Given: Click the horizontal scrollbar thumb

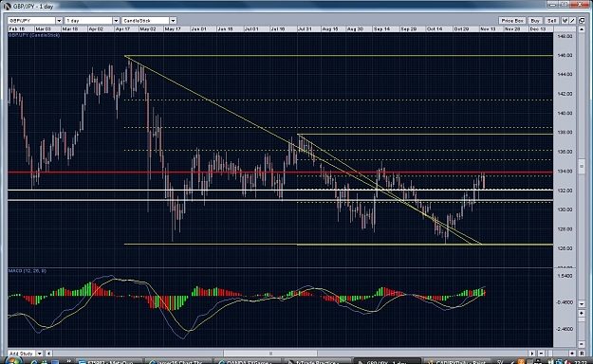Looking at the screenshot, I should tap(270, 353).
